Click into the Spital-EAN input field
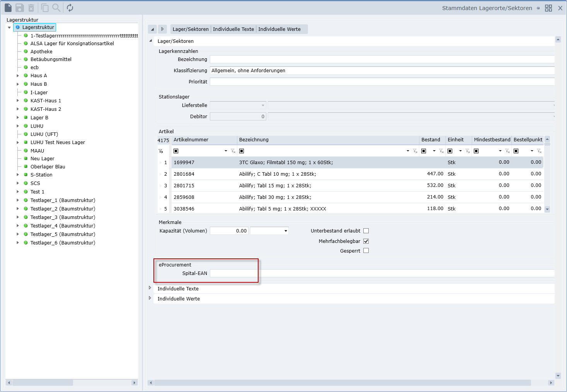 [x=382, y=273]
